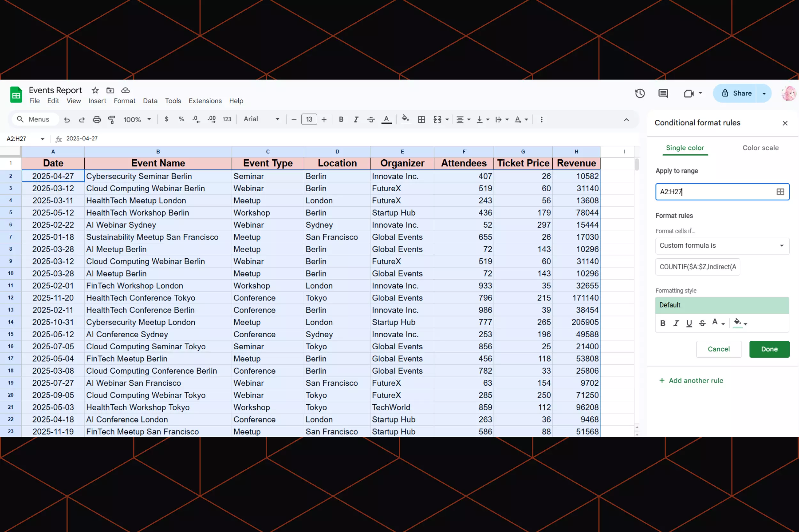Toggle bold in Formatting style panel

(x=663, y=323)
